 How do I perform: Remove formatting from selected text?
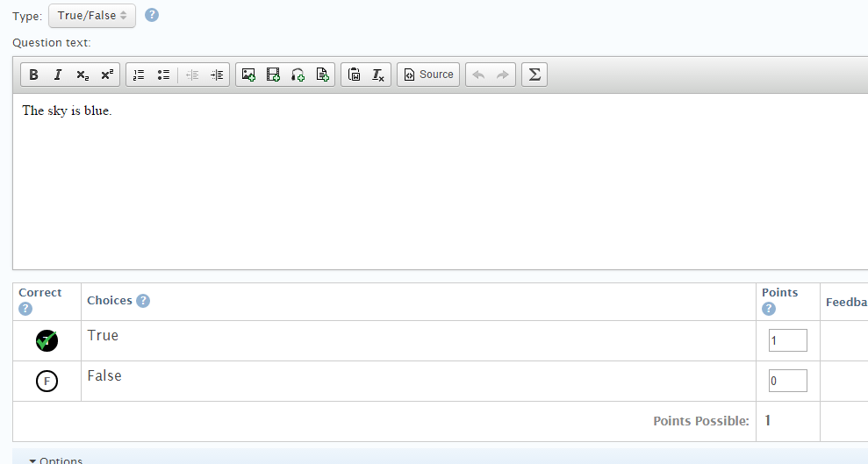(378, 75)
